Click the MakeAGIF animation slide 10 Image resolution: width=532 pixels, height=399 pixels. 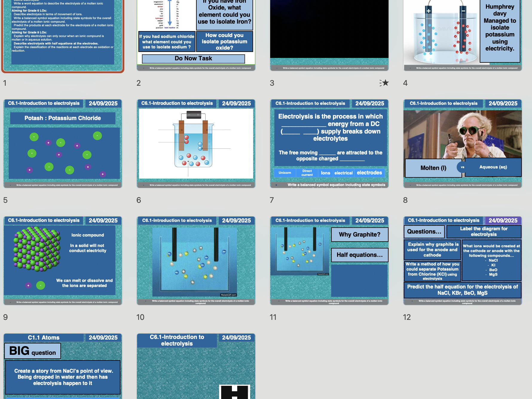click(196, 260)
